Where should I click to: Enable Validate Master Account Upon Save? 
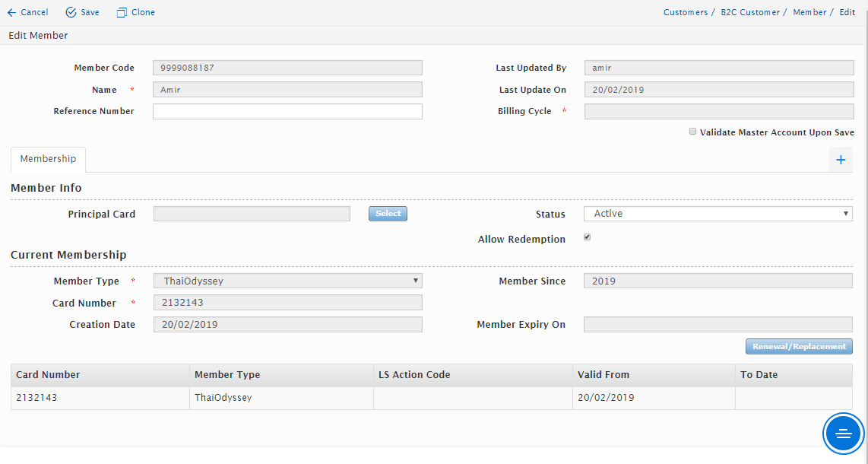(692, 132)
